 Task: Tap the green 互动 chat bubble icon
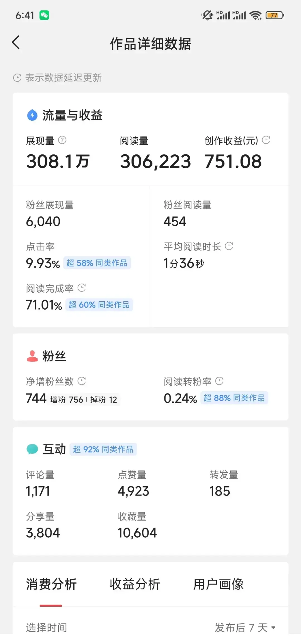pos(32,449)
